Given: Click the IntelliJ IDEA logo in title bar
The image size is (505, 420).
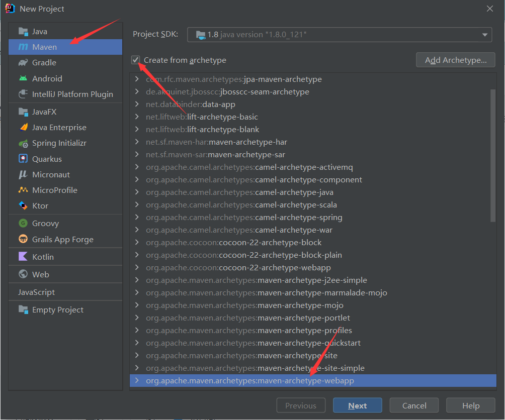Looking at the screenshot, I should tap(10, 9).
